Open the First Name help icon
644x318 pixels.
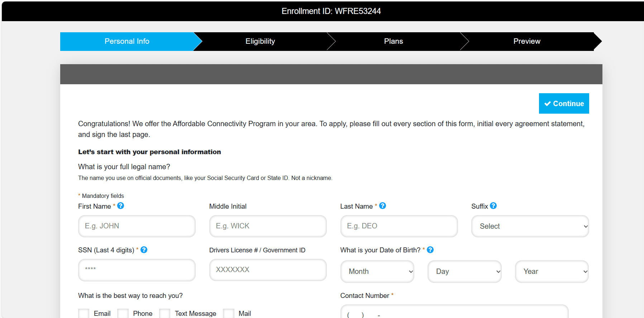[x=121, y=206]
